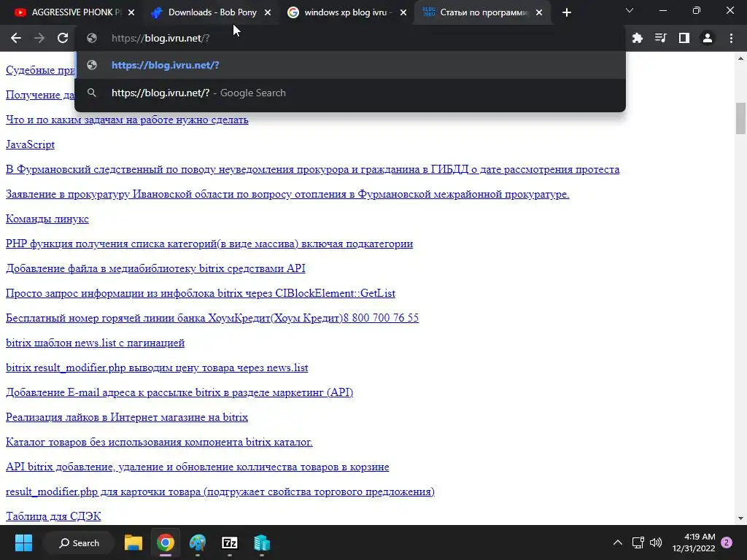747x560 pixels.
Task: Open Каталог товаров без использования компонента link
Action: pyautogui.click(x=159, y=442)
